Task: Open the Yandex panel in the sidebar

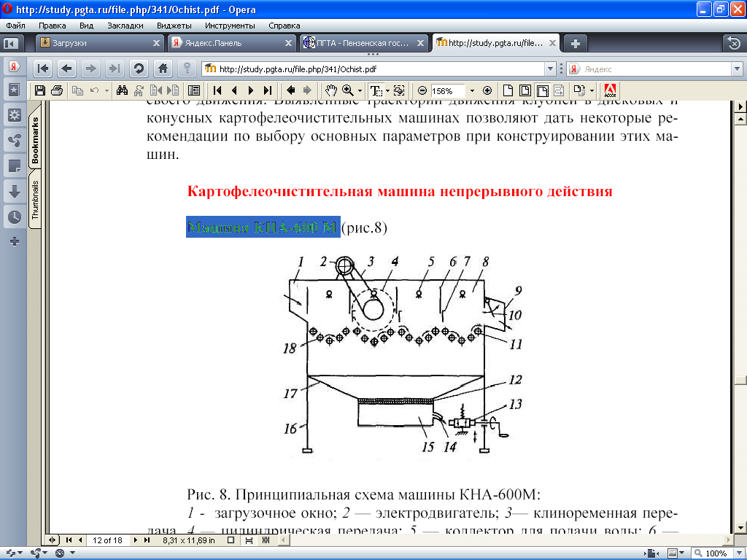Action: coord(15,66)
